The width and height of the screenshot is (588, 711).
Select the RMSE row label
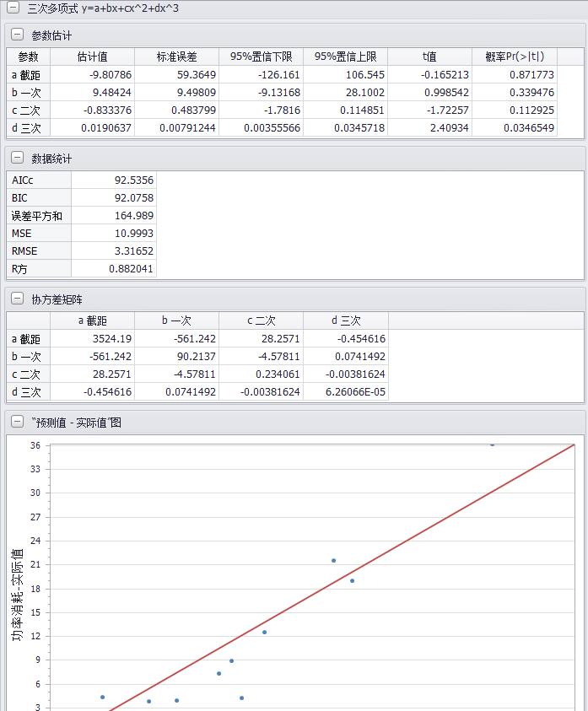(38, 251)
